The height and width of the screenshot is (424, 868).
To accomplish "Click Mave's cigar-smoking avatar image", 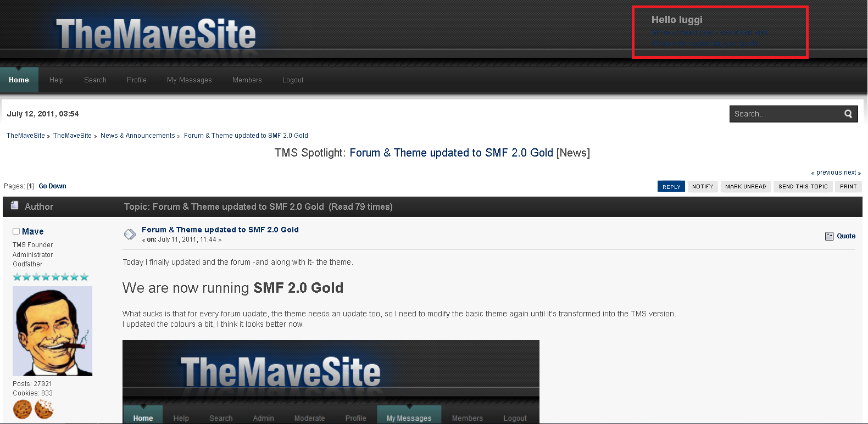I will 53,331.
